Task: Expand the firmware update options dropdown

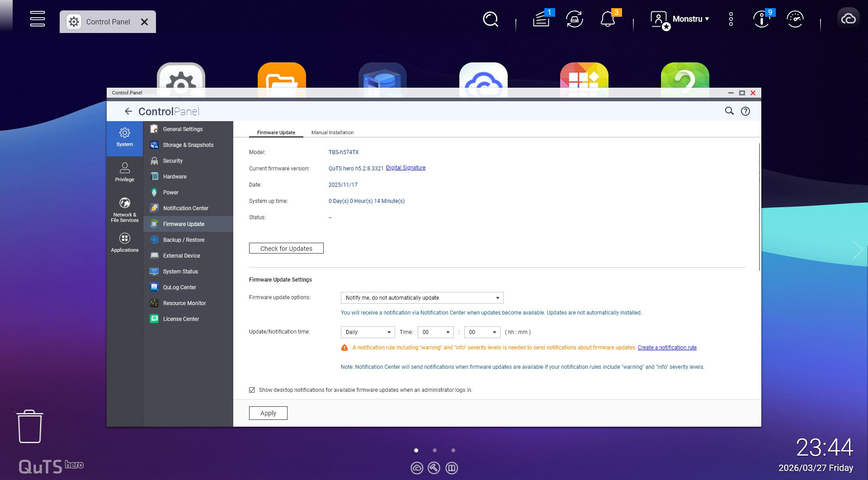Action: [x=421, y=298]
